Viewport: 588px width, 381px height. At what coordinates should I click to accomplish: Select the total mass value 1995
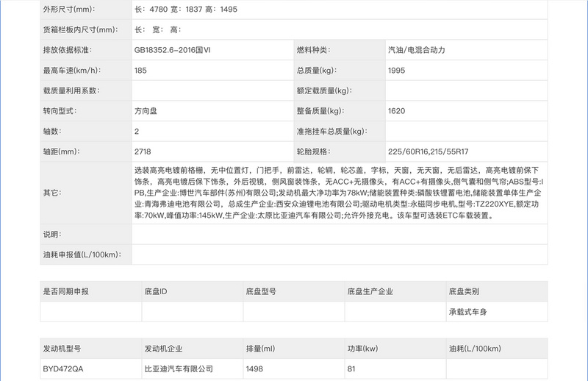(x=397, y=70)
